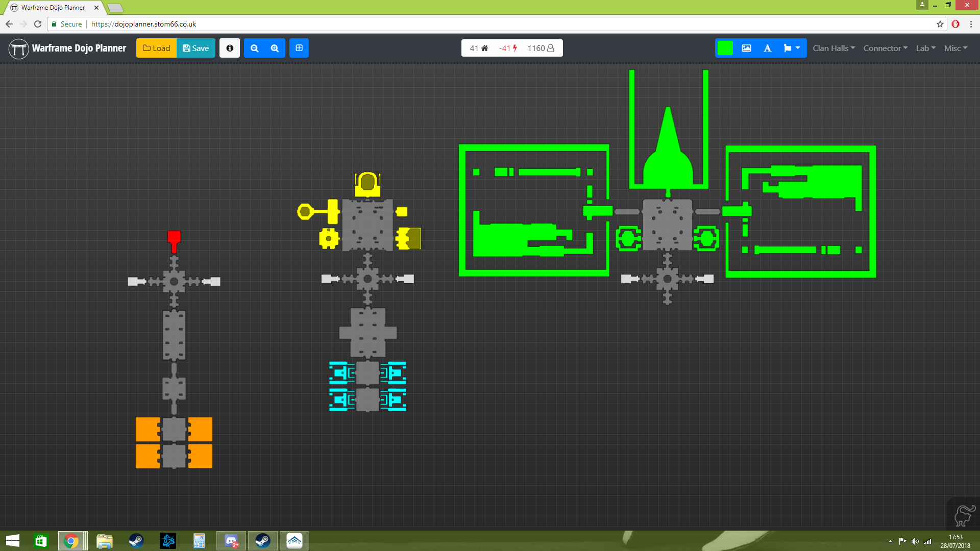Open File Explorer from taskbar

(105, 541)
